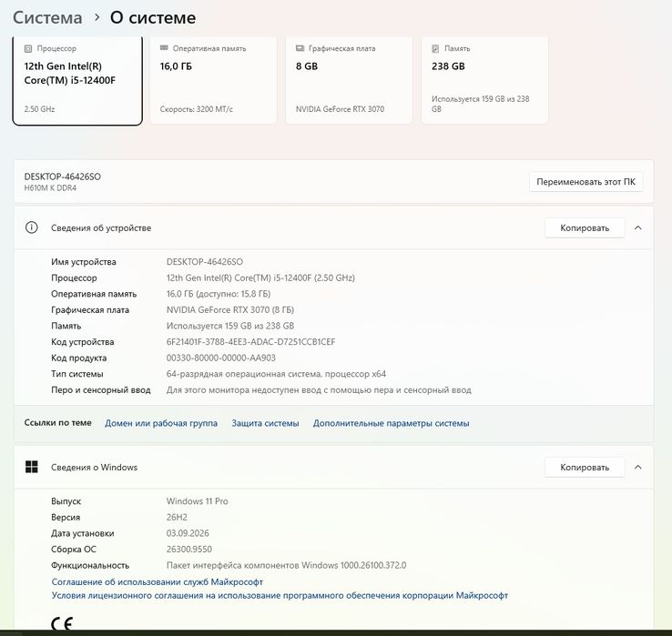Click the RAM icon on Оперативная память card
This screenshot has height=636, width=672.
(x=164, y=48)
